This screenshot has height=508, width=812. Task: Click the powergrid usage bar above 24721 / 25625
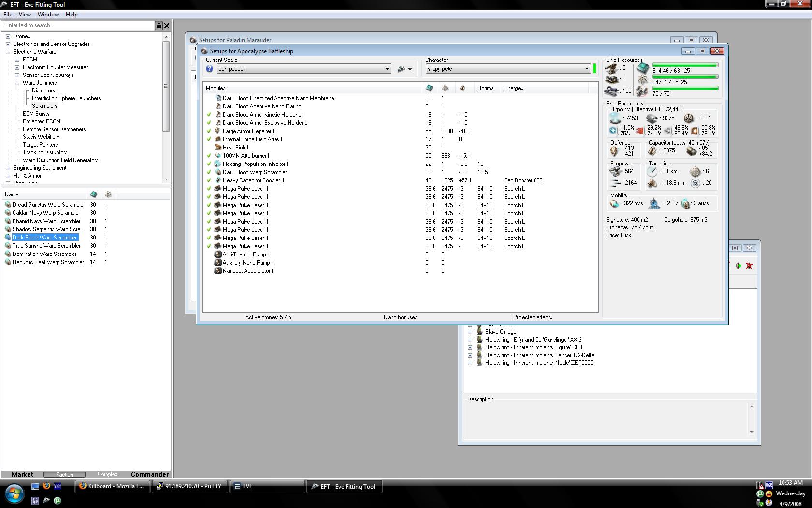pos(685,77)
